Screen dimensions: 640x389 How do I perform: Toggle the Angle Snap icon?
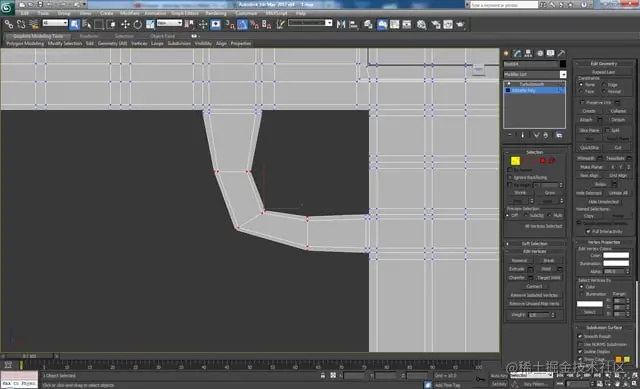pyautogui.click(x=242, y=24)
